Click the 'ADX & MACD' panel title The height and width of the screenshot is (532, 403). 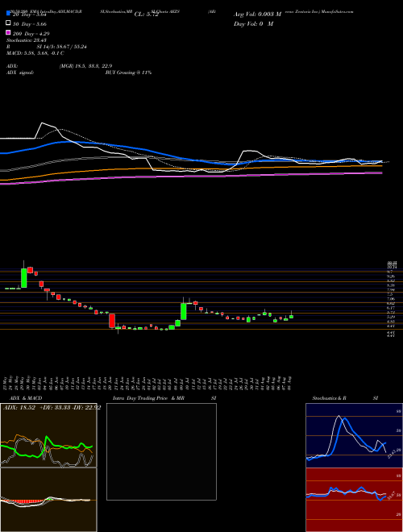coord(26,398)
